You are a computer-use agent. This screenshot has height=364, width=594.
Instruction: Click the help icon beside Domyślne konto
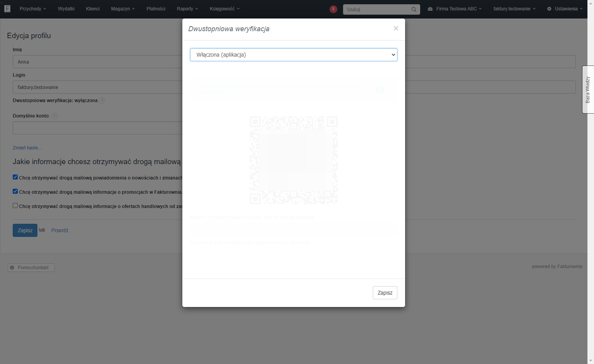(54, 116)
